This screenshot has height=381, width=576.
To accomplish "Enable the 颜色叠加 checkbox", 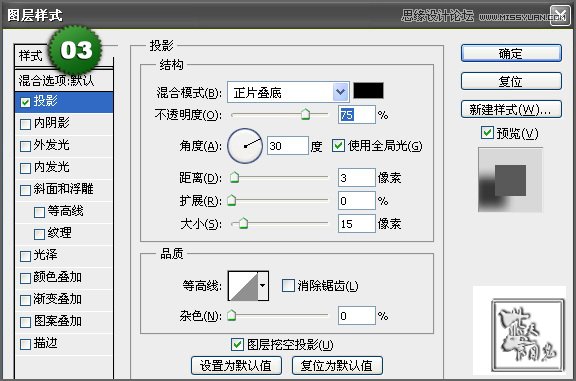I will (x=25, y=278).
